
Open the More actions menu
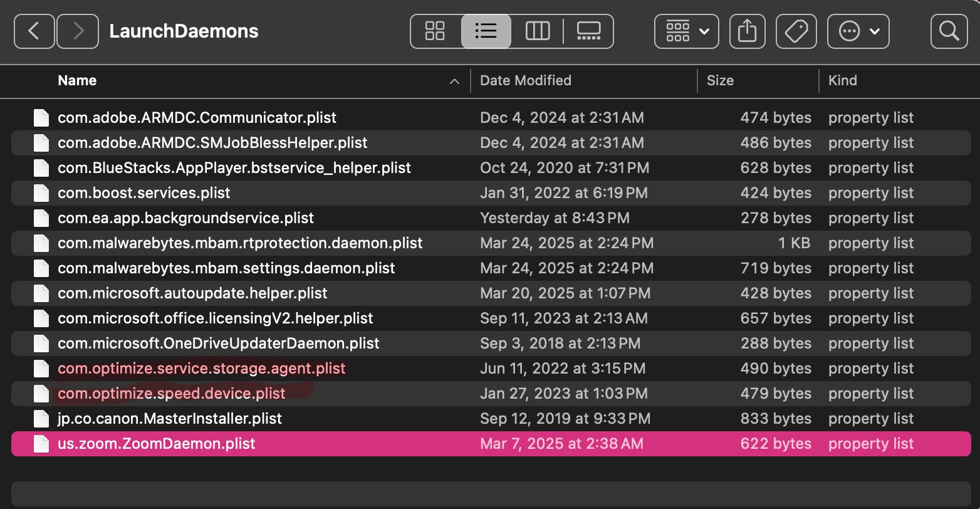(858, 31)
